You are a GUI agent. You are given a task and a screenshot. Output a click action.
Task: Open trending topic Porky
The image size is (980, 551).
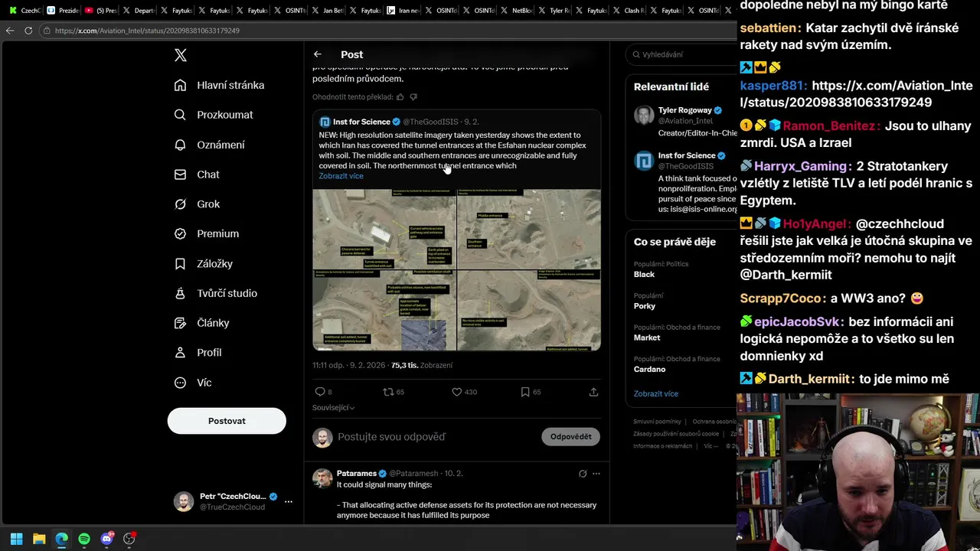click(x=645, y=306)
